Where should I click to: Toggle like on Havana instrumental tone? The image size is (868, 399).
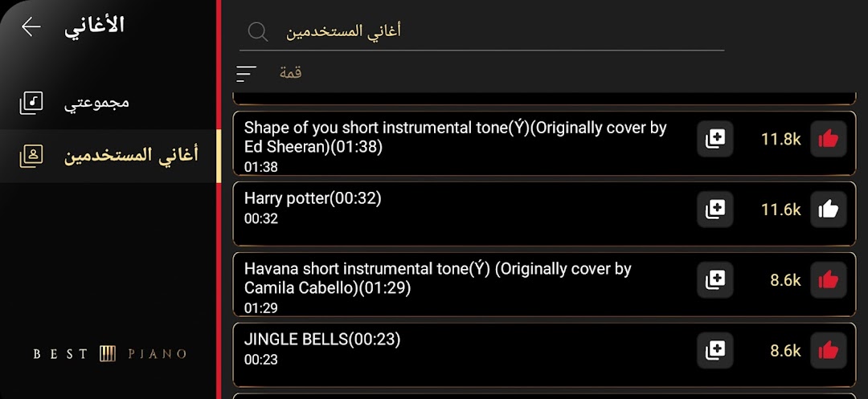(x=828, y=280)
